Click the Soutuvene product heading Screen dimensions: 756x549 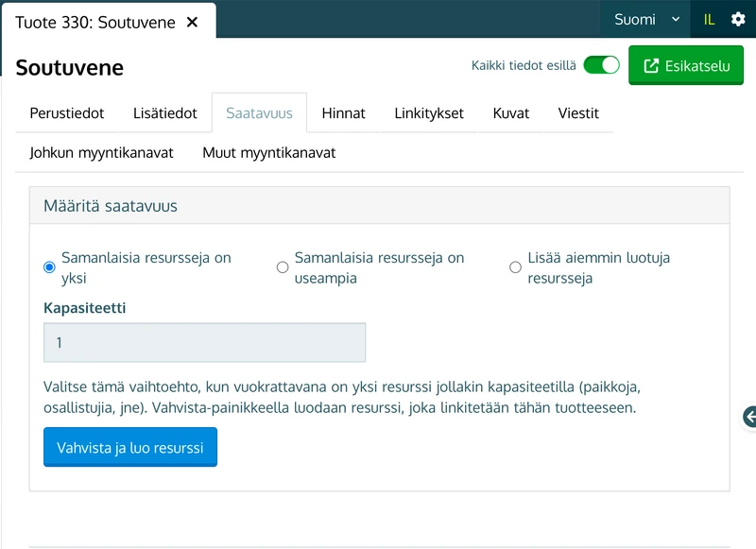tap(69, 67)
